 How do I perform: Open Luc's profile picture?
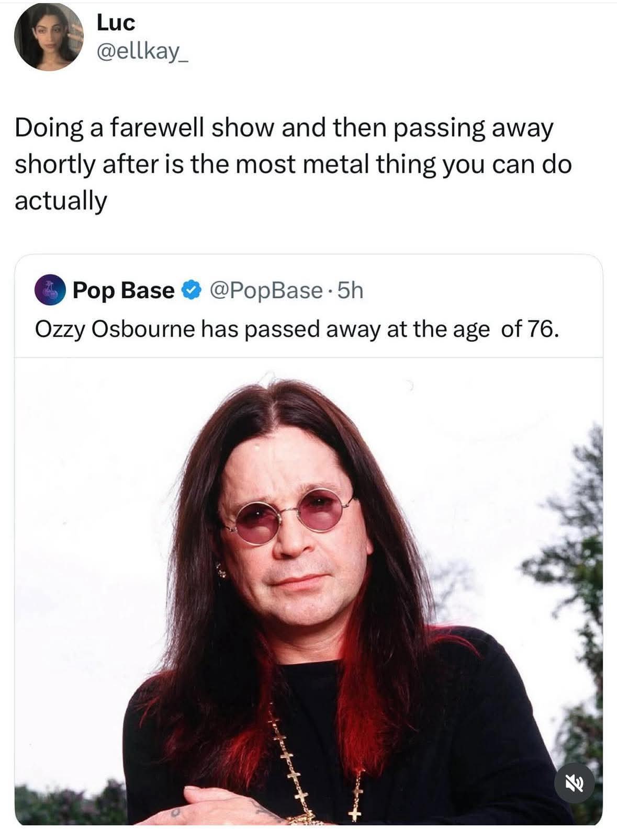[x=48, y=36]
